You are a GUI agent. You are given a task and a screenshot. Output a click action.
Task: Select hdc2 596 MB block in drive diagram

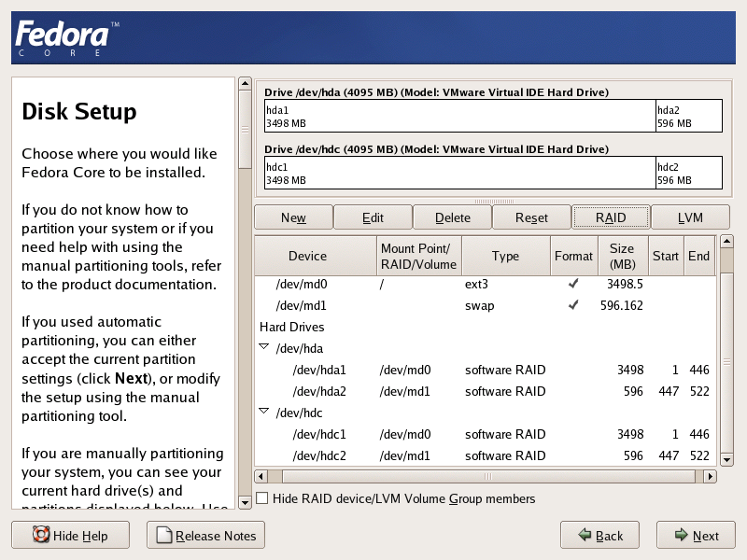click(x=689, y=173)
